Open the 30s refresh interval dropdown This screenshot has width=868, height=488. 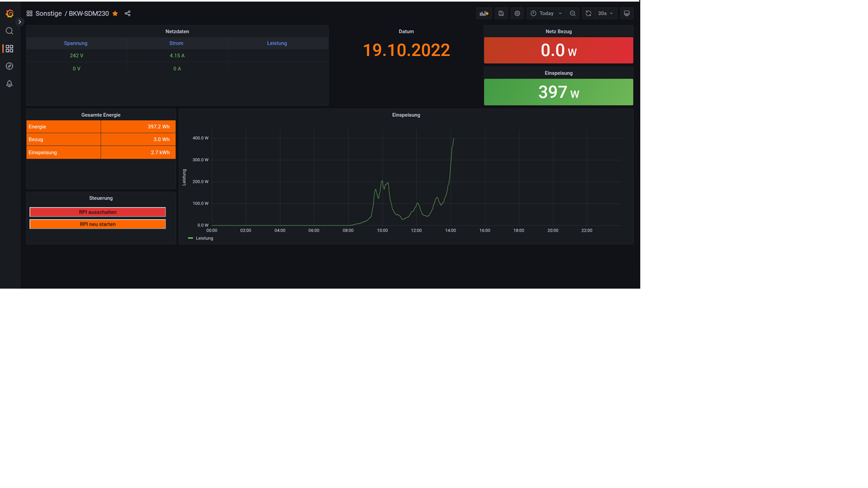pyautogui.click(x=606, y=14)
